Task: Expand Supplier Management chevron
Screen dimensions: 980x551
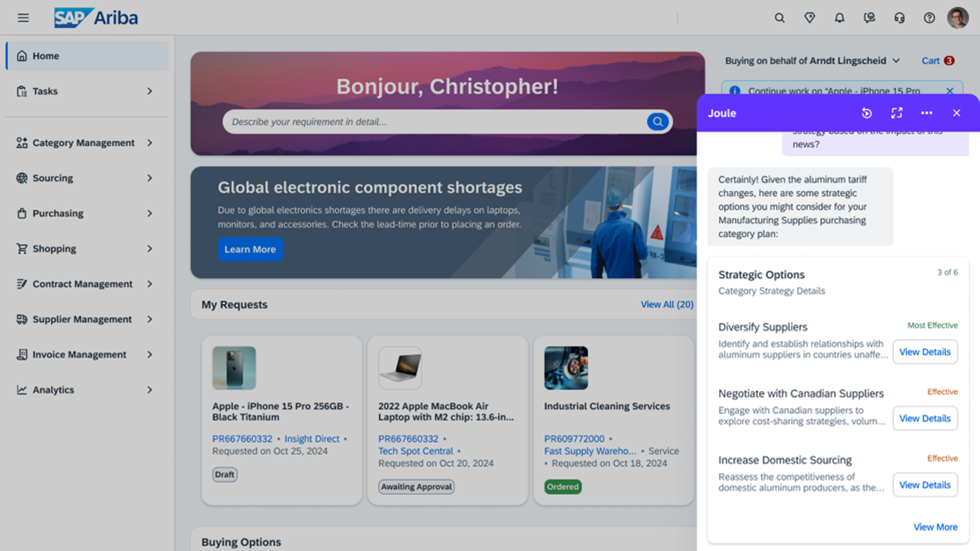Action: [x=150, y=319]
